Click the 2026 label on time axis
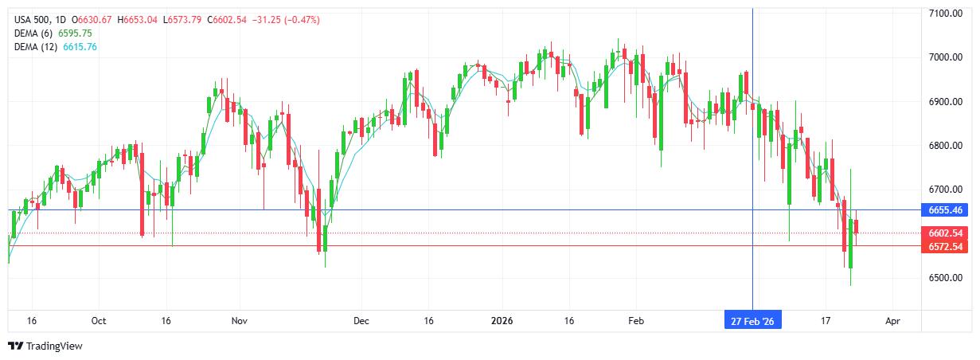980x360 pixels. point(502,321)
